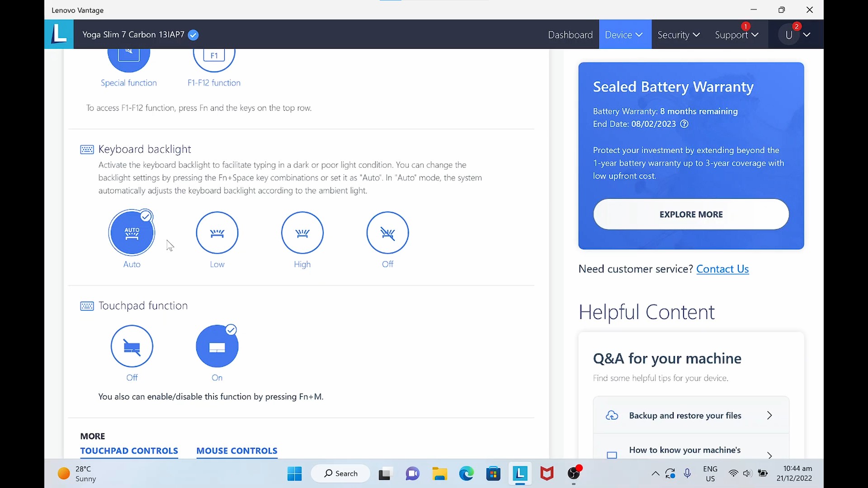The image size is (868, 488).
Task: Click the cloud backup icon
Action: pos(612,415)
